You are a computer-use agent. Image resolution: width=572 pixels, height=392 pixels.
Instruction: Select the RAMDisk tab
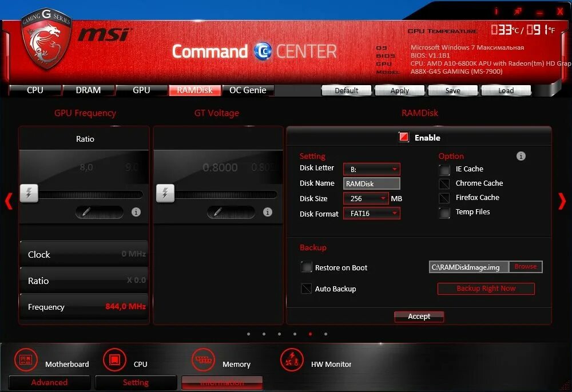click(195, 90)
